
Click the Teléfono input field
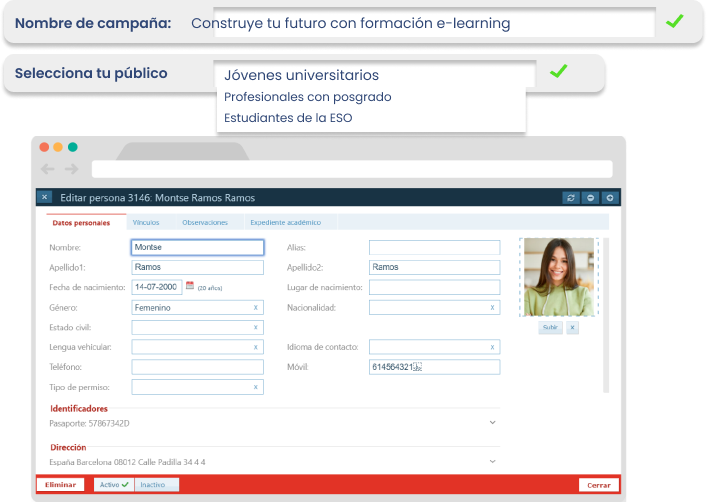pyautogui.click(x=197, y=367)
